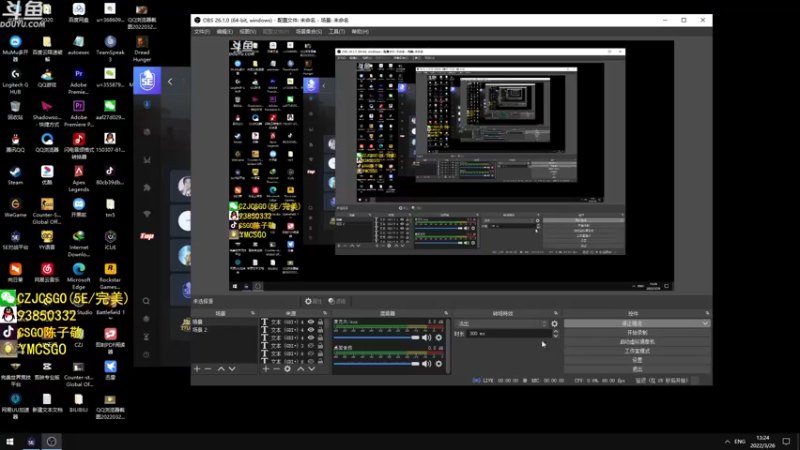
Task: Toggle visibility of the 文本 (GDI+) 3 source
Action: 311,346
